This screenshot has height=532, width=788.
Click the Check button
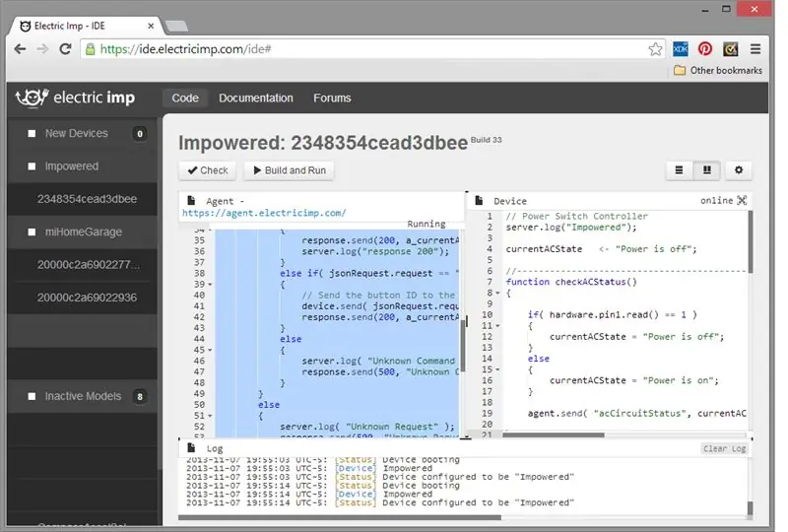click(208, 170)
